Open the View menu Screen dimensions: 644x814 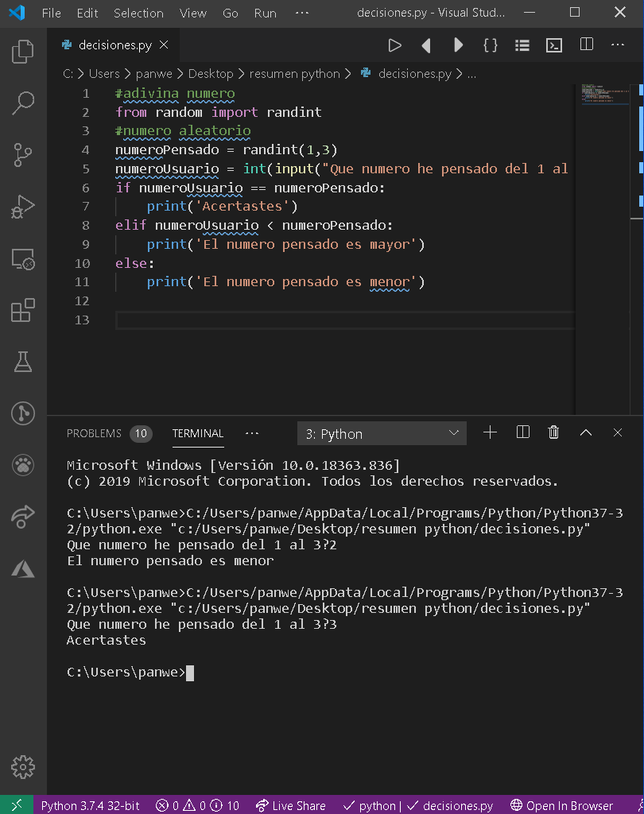click(192, 13)
